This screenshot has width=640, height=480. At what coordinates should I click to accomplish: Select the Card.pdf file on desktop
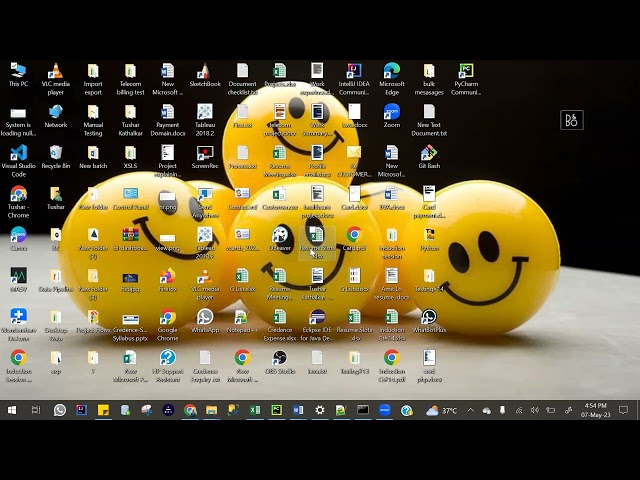354,239
